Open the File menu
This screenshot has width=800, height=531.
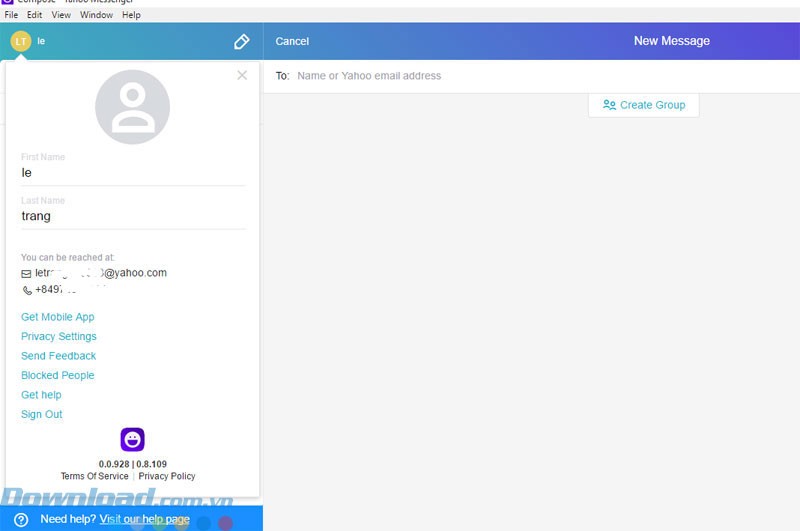(12, 15)
